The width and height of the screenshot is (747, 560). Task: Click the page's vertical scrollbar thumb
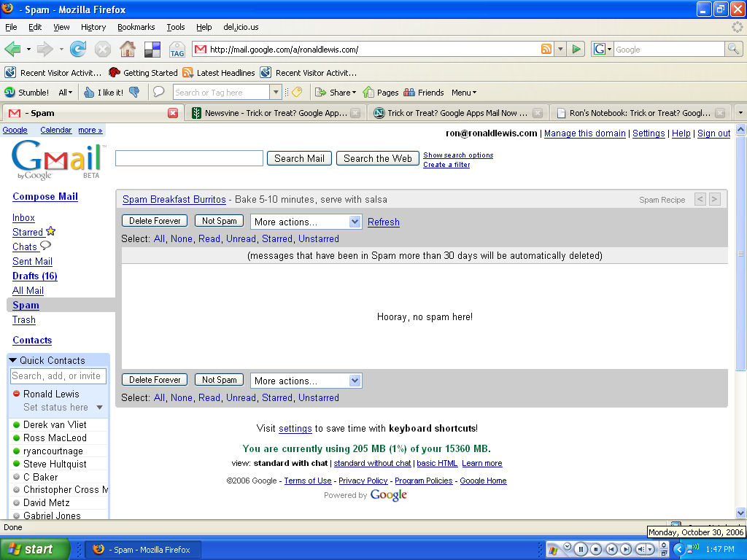740,253
